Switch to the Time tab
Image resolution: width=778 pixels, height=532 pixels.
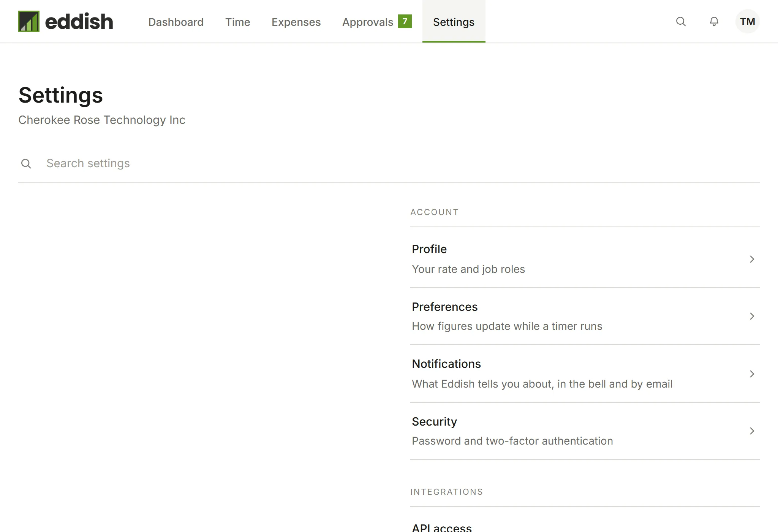(x=238, y=22)
